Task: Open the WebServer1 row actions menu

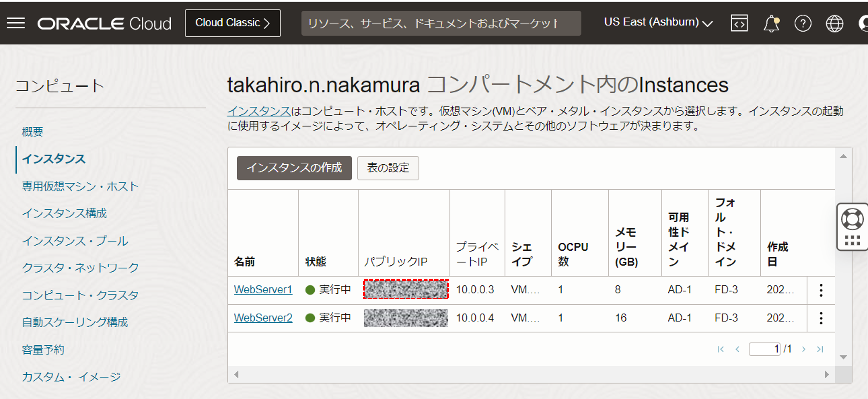Action: click(x=821, y=290)
